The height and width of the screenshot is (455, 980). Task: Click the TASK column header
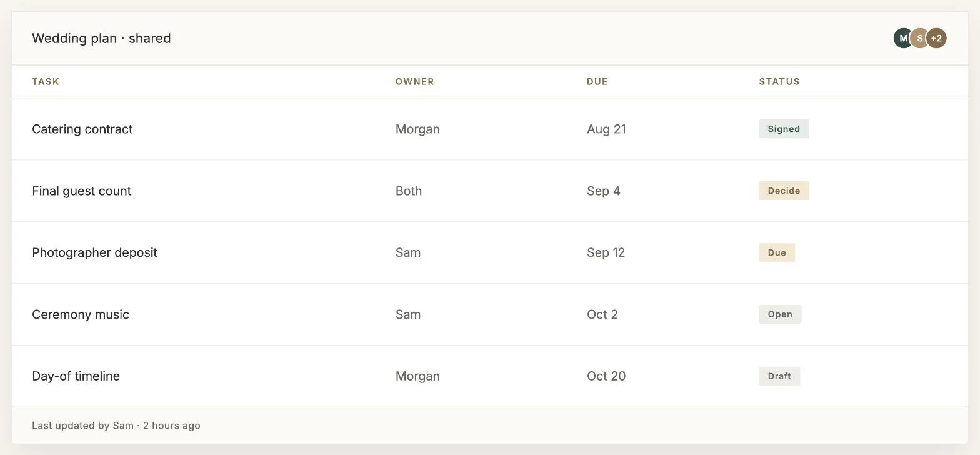[46, 81]
